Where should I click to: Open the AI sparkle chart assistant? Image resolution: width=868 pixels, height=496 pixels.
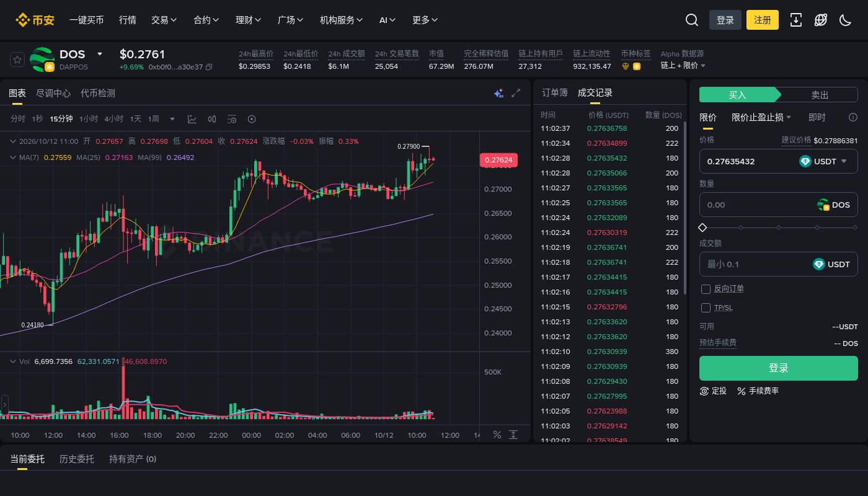point(498,93)
